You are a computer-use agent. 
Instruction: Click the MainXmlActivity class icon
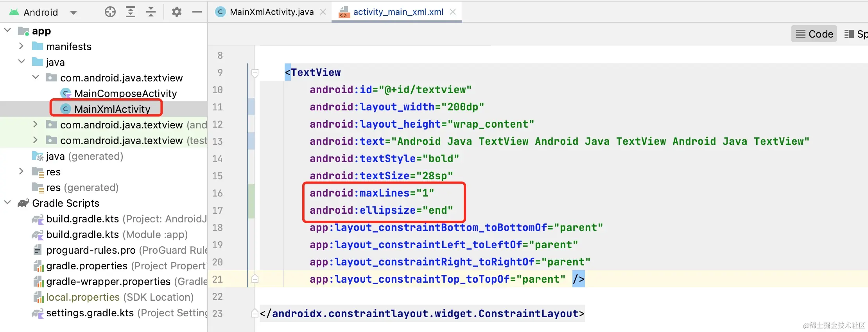[x=66, y=109]
